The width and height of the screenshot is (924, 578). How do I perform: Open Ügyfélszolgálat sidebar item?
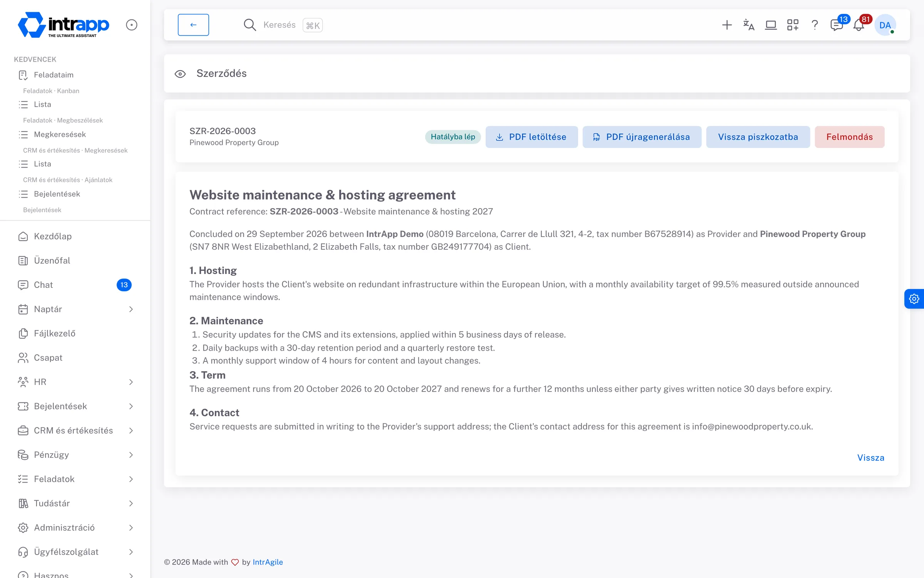(x=75, y=552)
